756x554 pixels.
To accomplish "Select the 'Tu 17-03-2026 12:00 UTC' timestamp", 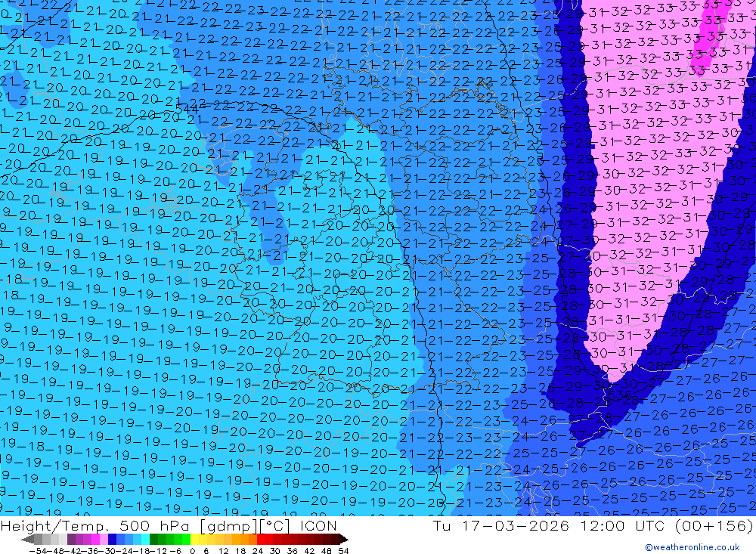I will click(549, 525).
